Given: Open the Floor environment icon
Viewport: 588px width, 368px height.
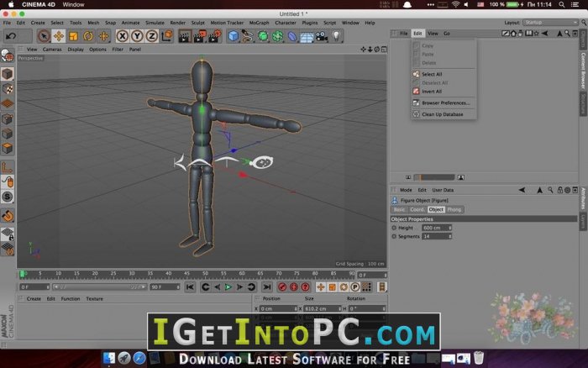Looking at the screenshot, I should (x=307, y=36).
